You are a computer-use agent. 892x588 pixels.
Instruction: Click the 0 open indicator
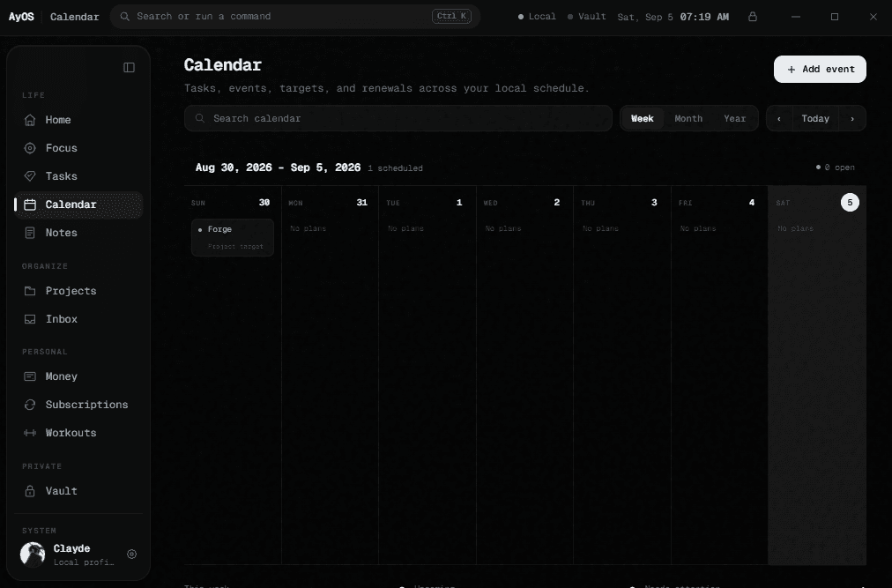click(x=835, y=167)
